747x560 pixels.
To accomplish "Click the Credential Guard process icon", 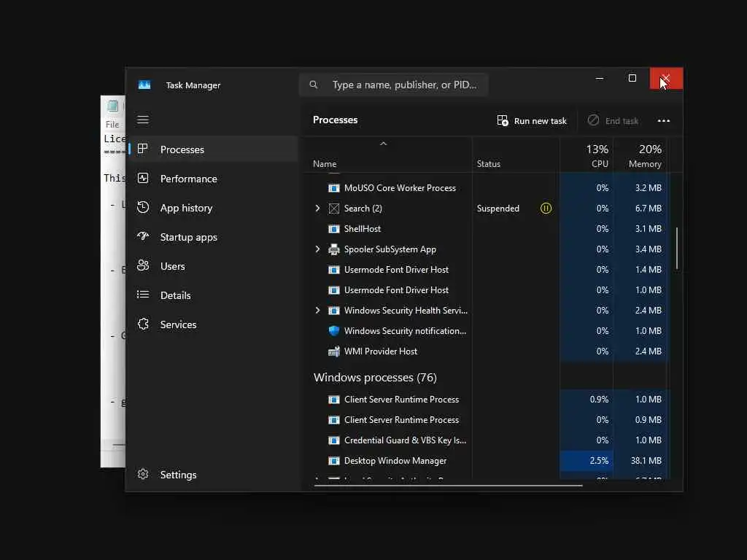I will (334, 440).
